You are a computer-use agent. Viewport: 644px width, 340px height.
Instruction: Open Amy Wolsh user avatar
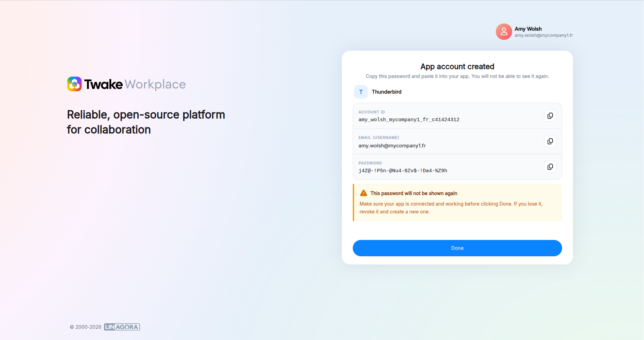pyautogui.click(x=504, y=32)
